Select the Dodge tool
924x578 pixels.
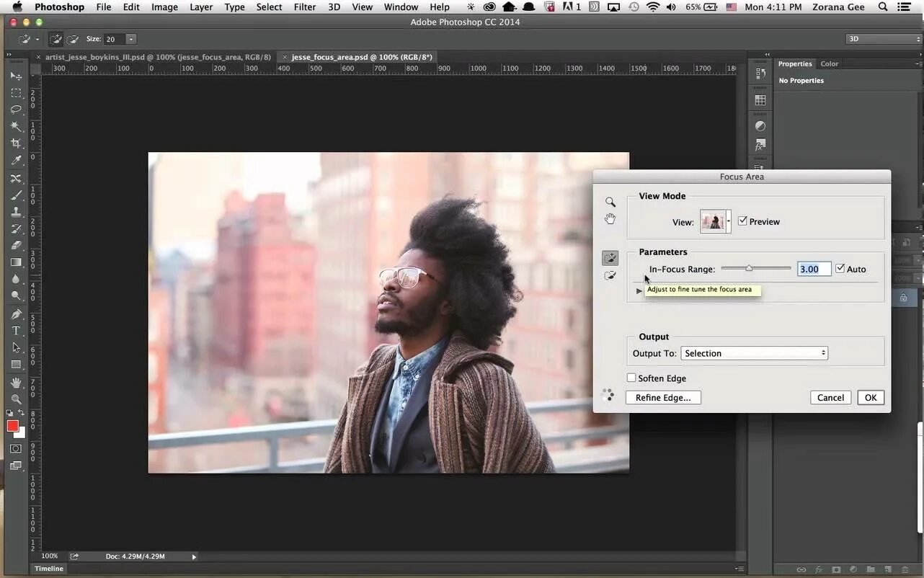[x=16, y=295]
